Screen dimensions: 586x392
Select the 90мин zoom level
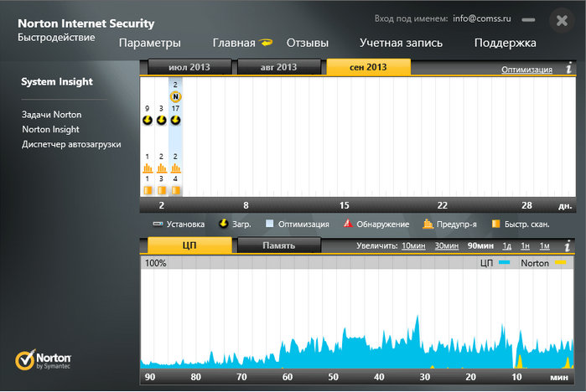click(x=480, y=245)
